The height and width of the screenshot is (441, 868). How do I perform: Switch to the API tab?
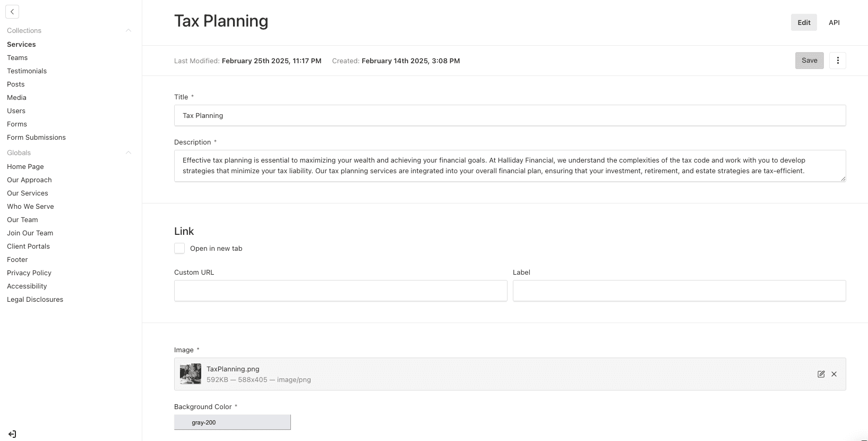point(834,22)
